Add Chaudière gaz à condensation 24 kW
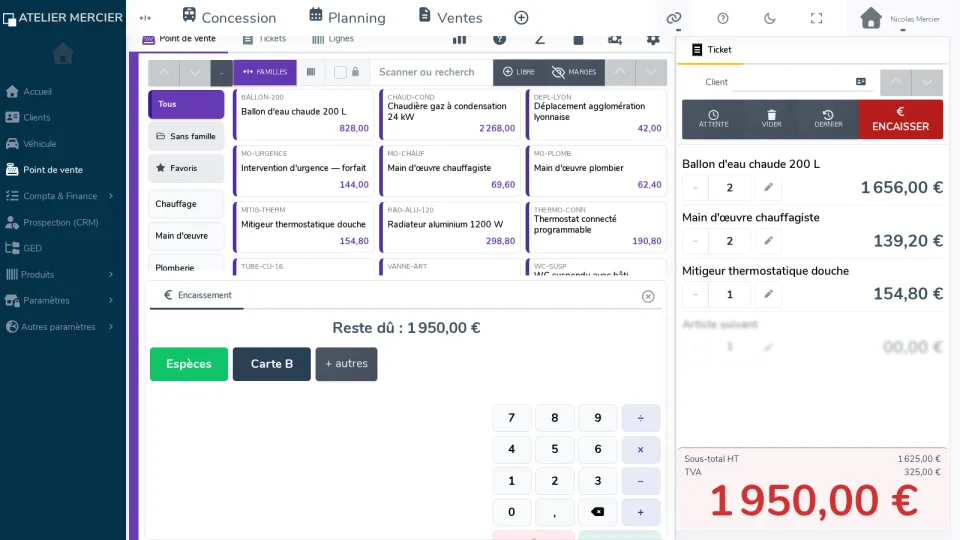 [450, 113]
